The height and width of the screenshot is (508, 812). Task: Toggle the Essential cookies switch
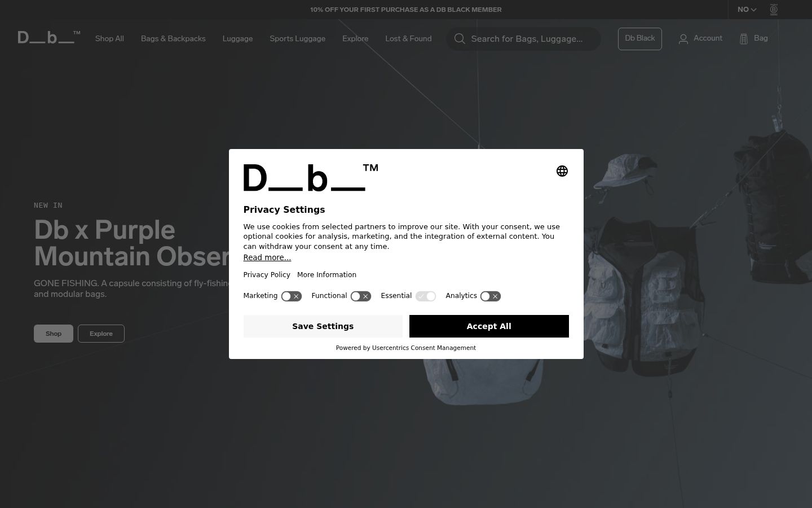426,296
